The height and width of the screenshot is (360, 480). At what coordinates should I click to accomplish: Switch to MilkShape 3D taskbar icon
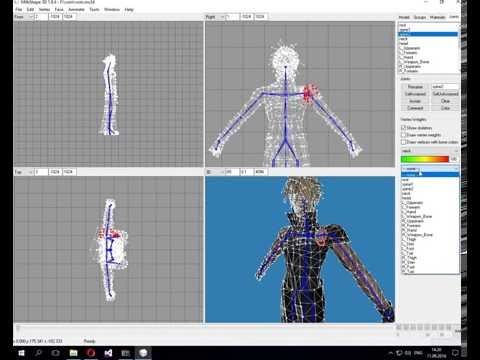pos(143,353)
